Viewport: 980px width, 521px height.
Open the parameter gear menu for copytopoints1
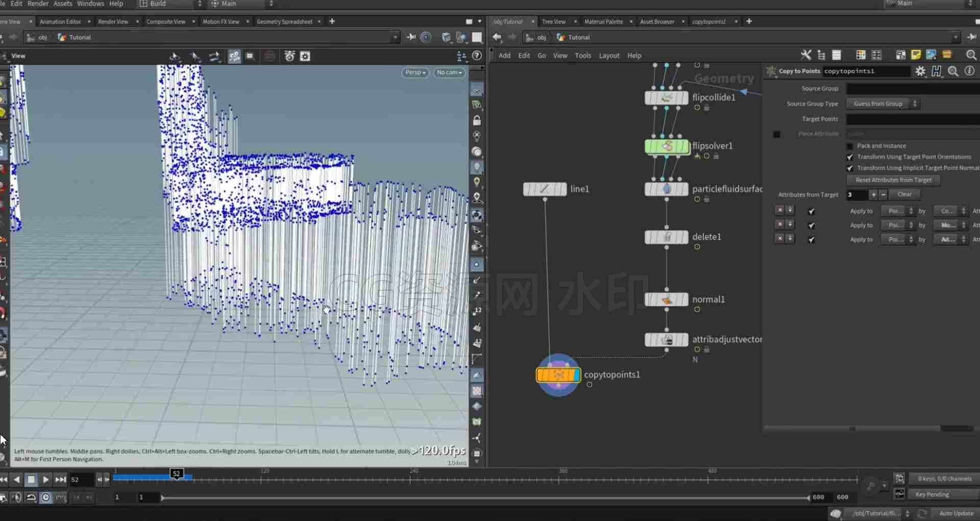(920, 71)
